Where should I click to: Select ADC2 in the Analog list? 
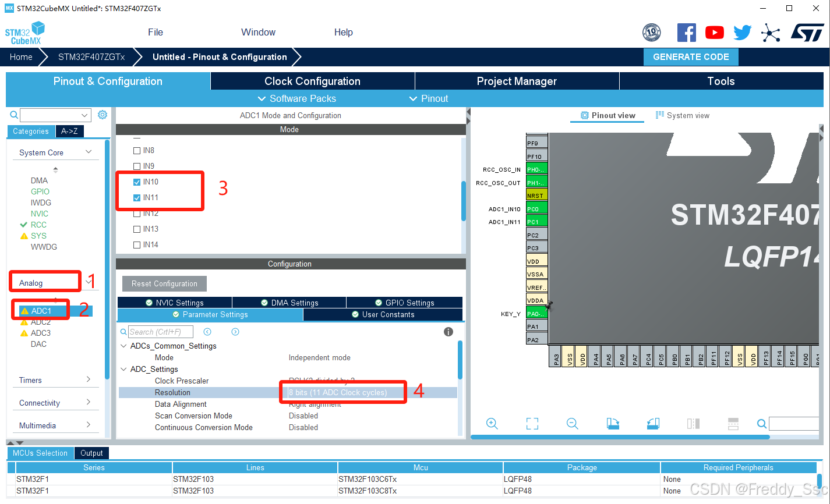[x=41, y=322]
